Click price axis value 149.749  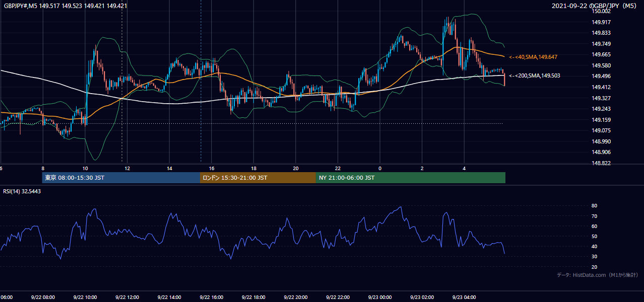(602, 44)
